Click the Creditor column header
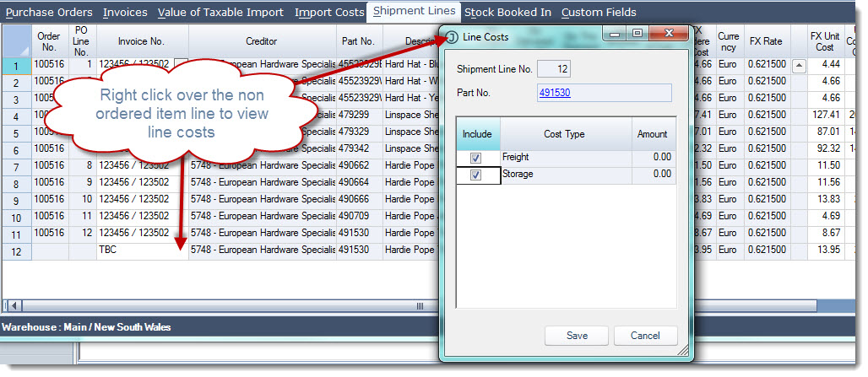 click(x=262, y=41)
